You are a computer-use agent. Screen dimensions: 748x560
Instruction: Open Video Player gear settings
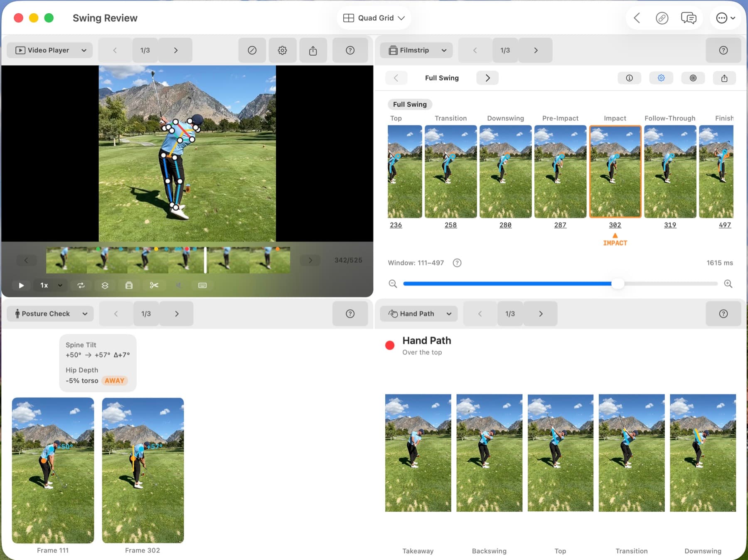click(x=283, y=50)
